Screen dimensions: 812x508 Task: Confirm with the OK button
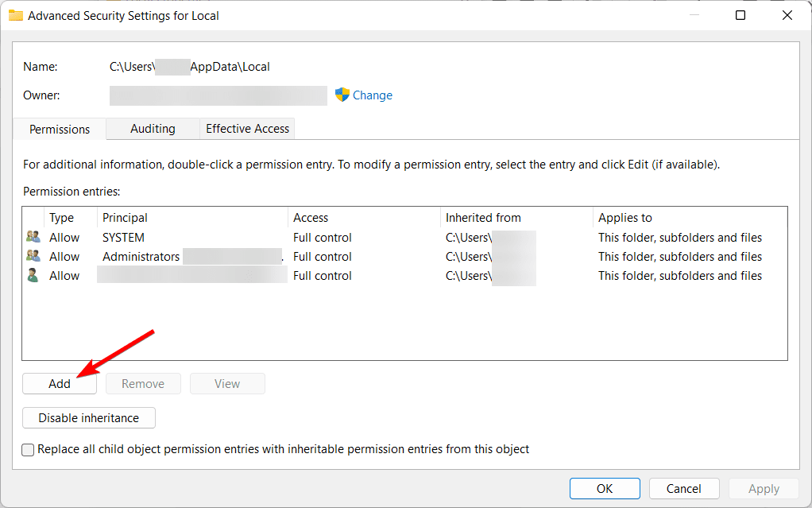pyautogui.click(x=605, y=489)
